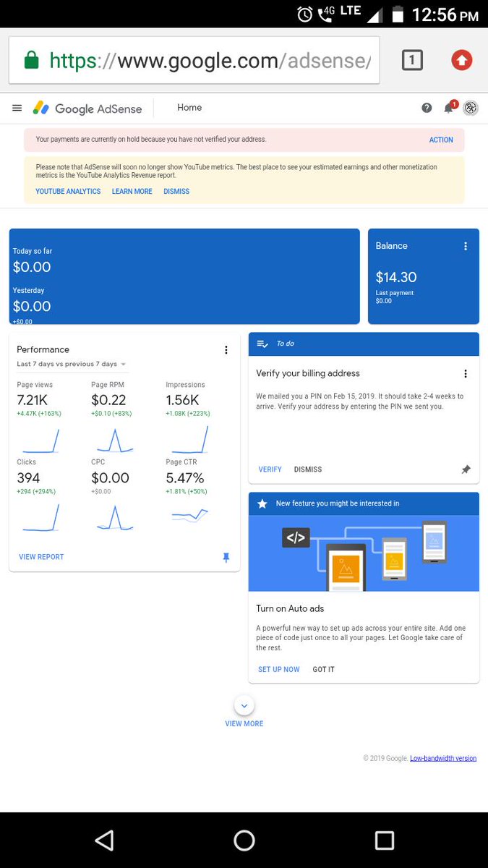488x868 pixels.
Task: Click the 394 clicks value
Action: pos(29,478)
